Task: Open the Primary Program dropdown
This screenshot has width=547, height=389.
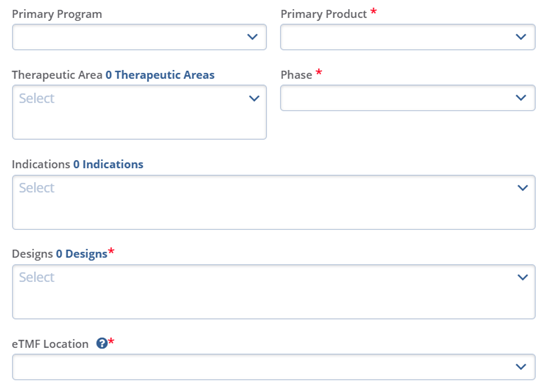Action: [x=140, y=37]
